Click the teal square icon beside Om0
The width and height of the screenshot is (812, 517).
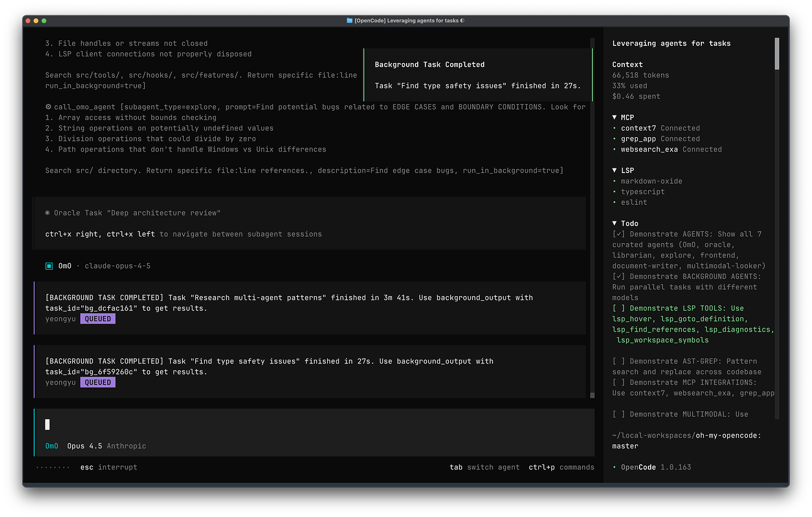[49, 266]
